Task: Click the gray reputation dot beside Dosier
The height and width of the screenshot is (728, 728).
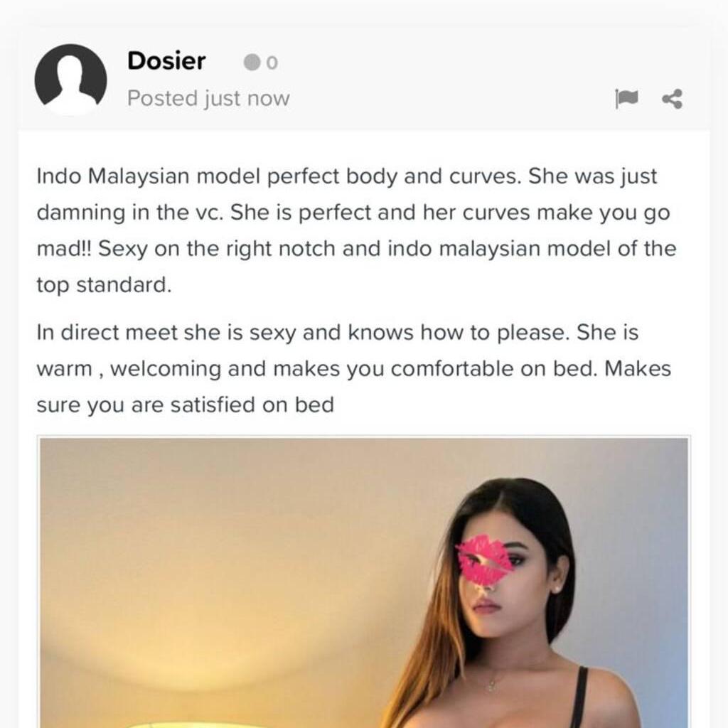Action: (252, 63)
